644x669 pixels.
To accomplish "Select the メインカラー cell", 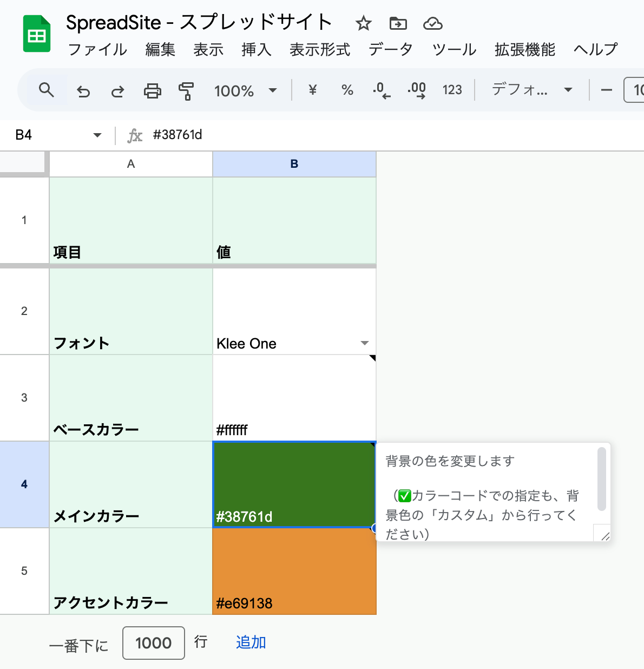I will [131, 484].
